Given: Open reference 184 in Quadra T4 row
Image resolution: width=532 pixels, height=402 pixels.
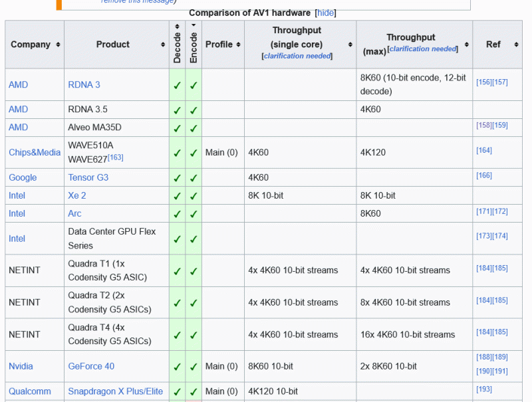Looking at the screenshot, I should (x=484, y=332).
